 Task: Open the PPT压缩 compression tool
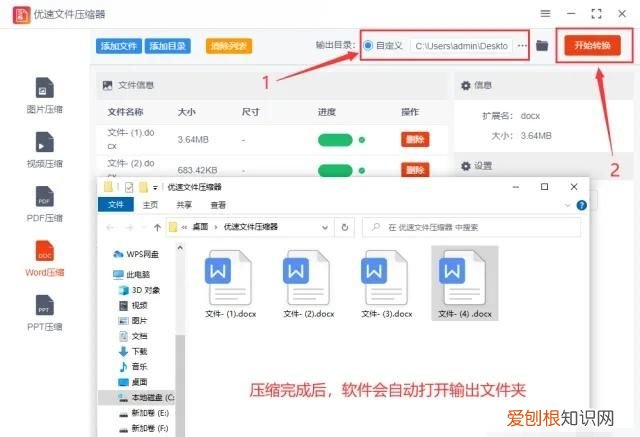click(x=44, y=313)
